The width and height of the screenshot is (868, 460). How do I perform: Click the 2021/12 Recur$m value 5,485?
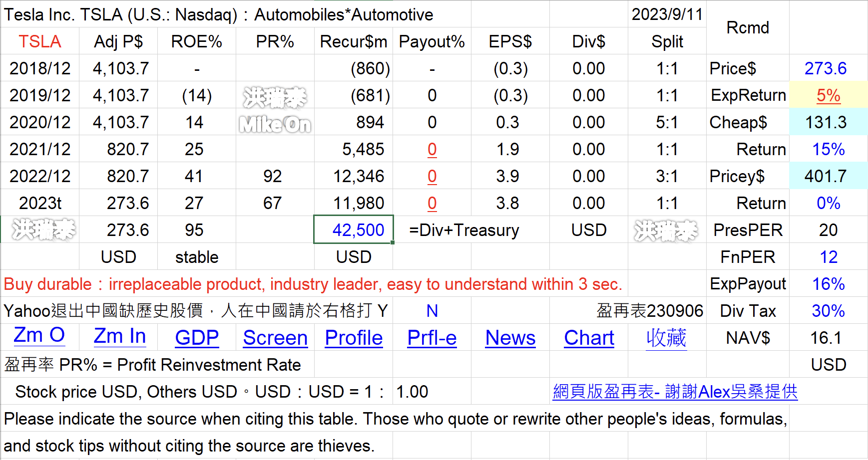[363, 149]
